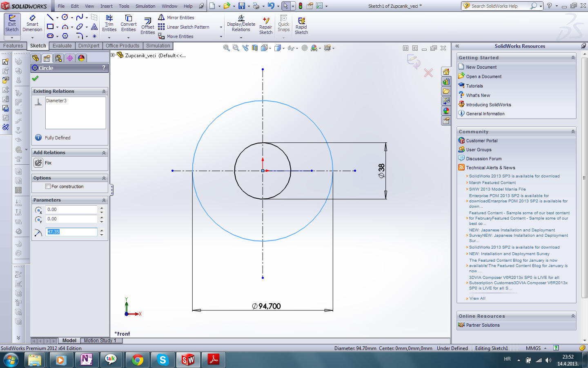
Task: Click the Mirror Entities tool
Action: [176, 18]
